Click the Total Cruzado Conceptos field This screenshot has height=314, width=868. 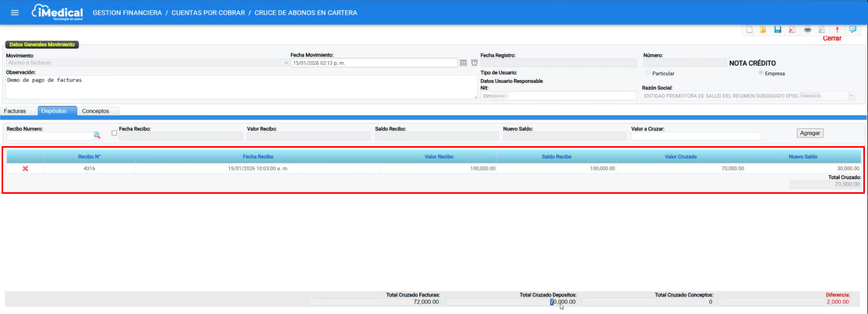point(648,302)
